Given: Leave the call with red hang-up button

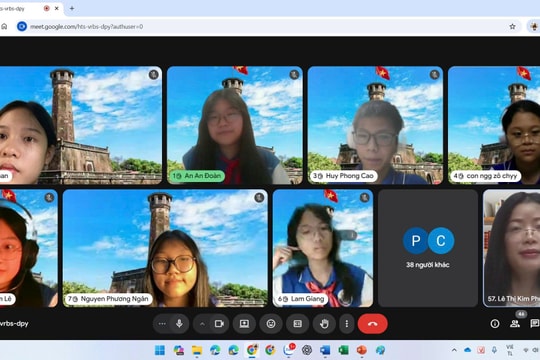Looking at the screenshot, I should click(372, 324).
